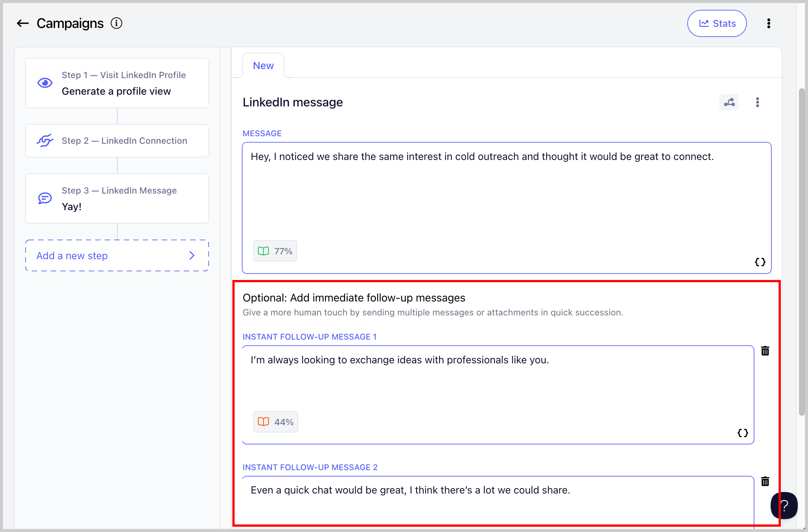
Task: Click the 44% readability score badge
Action: click(275, 422)
